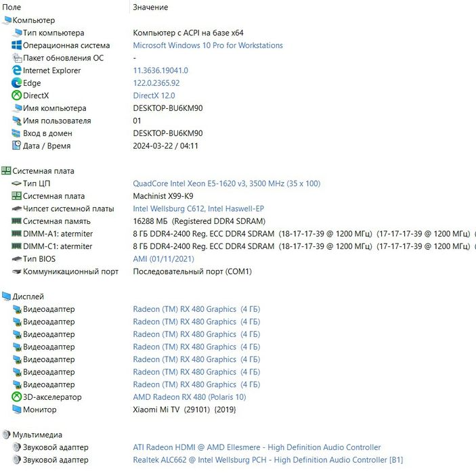Click the Системная плата group header icon
This screenshot has height=473, width=476.
(6, 171)
